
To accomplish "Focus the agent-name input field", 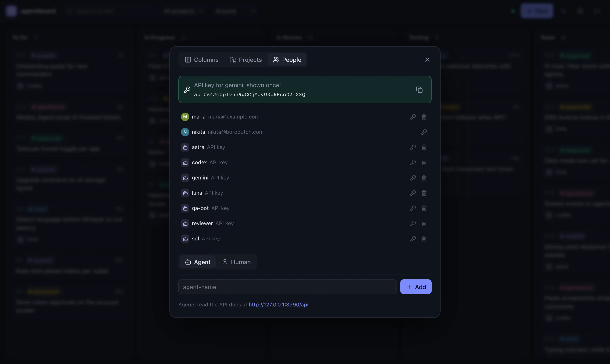I will click(x=287, y=287).
